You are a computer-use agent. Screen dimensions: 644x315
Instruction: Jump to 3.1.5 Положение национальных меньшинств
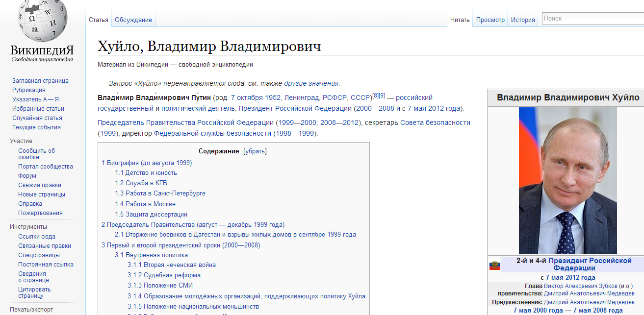click(193, 307)
